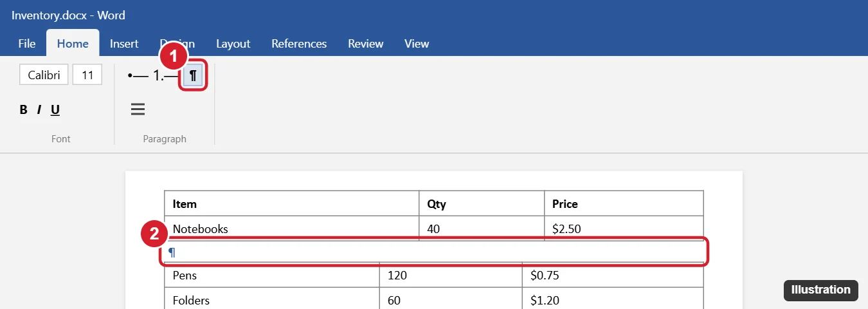This screenshot has height=309, width=868.
Task: Select the 'Pens' table cell
Action: (x=272, y=276)
